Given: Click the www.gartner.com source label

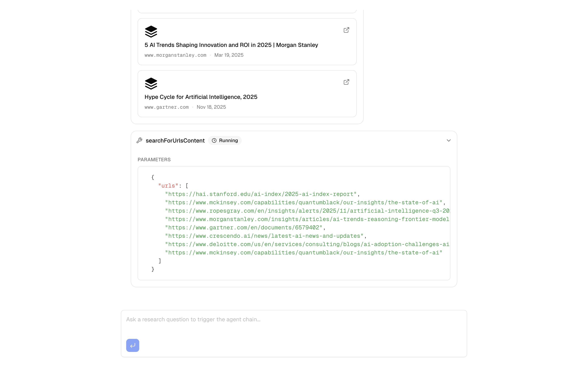Looking at the screenshot, I should 166,107.
